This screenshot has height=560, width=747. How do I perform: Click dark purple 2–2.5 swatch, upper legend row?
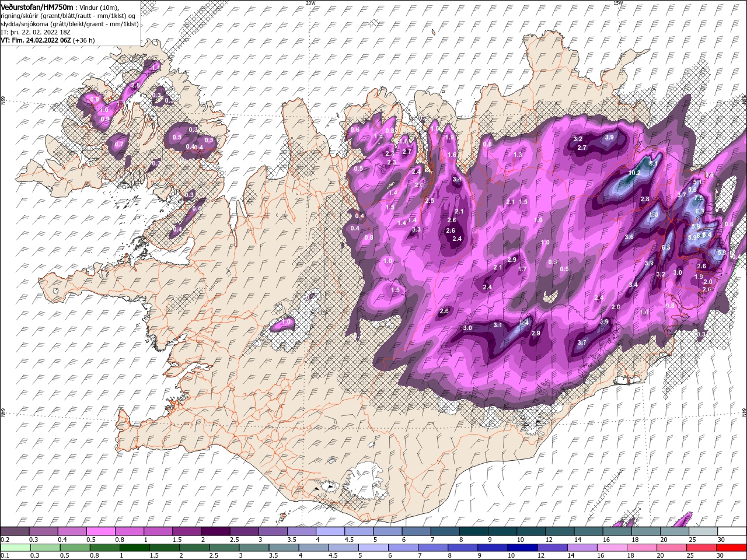[x=216, y=532]
